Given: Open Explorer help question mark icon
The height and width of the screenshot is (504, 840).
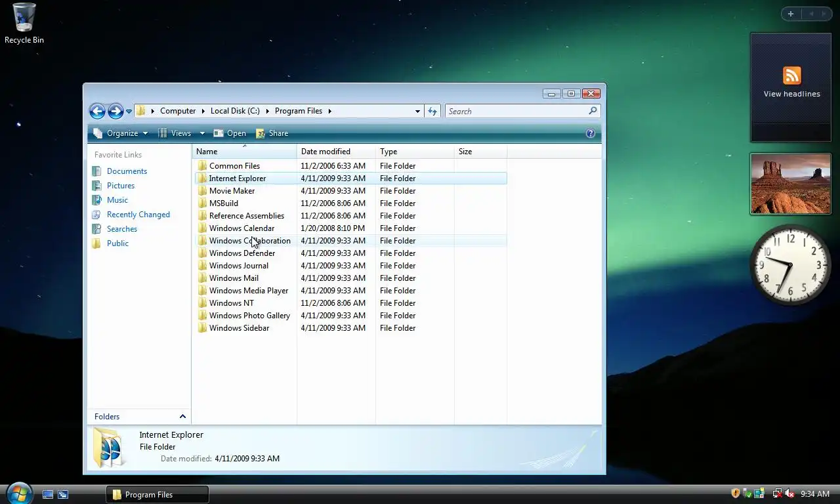Looking at the screenshot, I should tap(590, 133).
